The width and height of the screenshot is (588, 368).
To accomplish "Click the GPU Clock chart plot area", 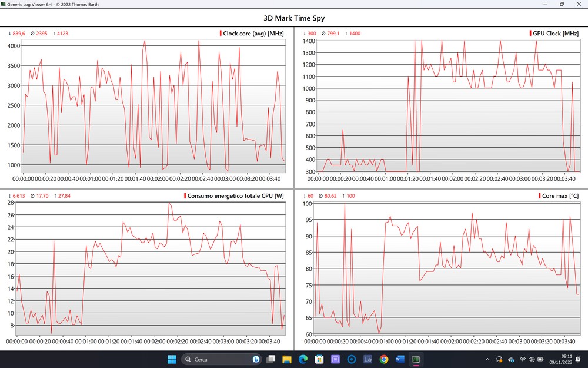I will pyautogui.click(x=449, y=106).
